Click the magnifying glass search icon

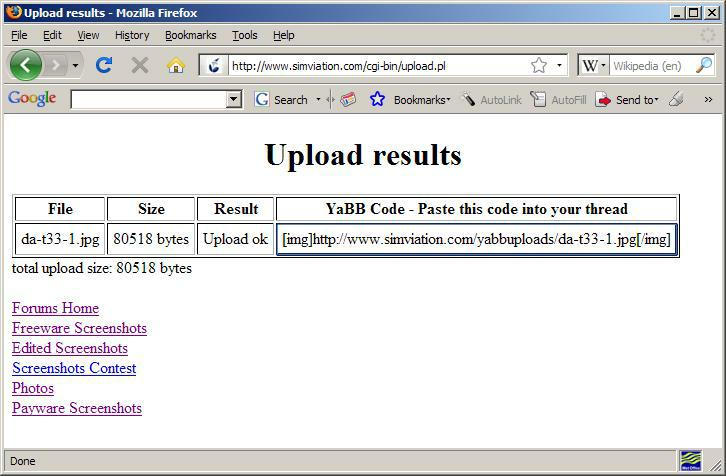704,65
